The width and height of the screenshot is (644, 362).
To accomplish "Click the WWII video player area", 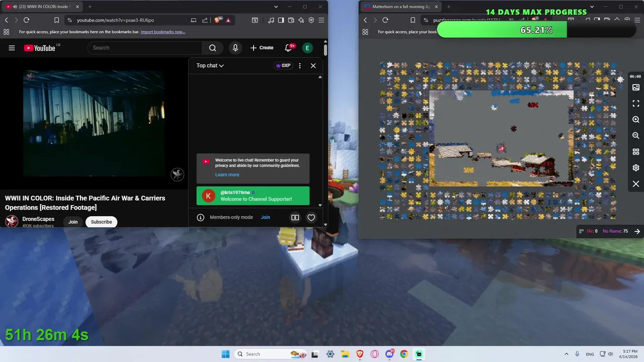I will pos(94,124).
